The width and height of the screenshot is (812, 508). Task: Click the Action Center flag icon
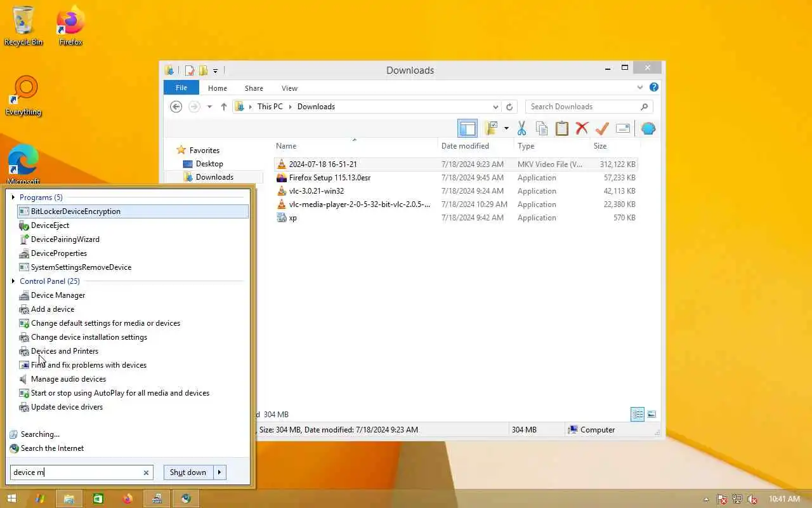tap(722, 499)
